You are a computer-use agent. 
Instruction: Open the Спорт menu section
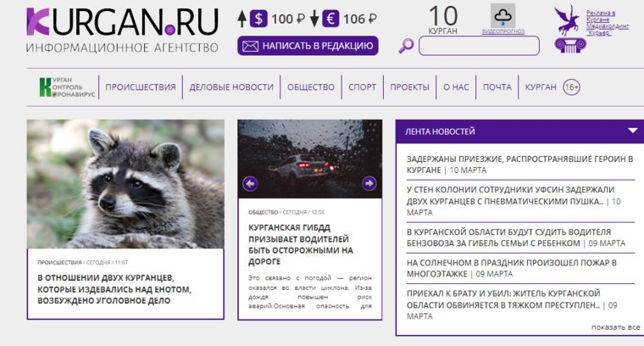[x=363, y=87]
